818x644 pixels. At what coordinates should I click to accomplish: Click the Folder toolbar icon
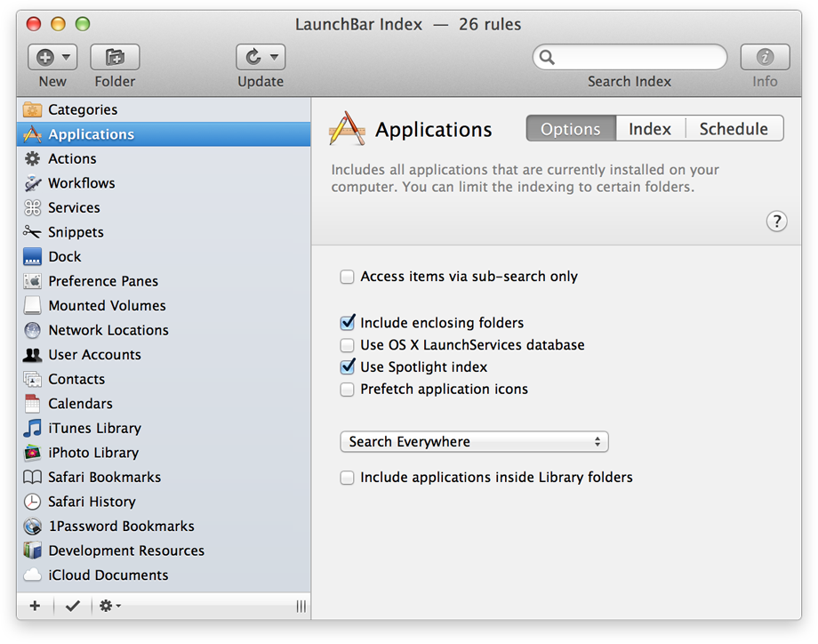[115, 57]
